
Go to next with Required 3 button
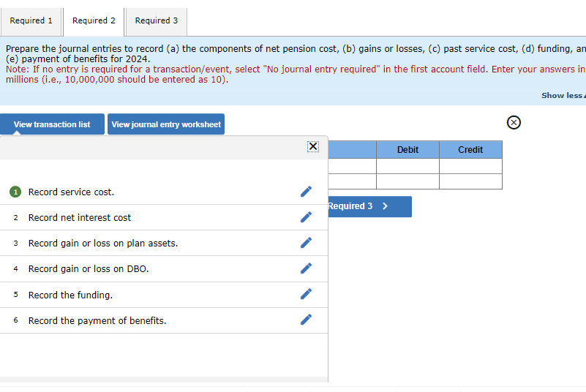(x=369, y=206)
